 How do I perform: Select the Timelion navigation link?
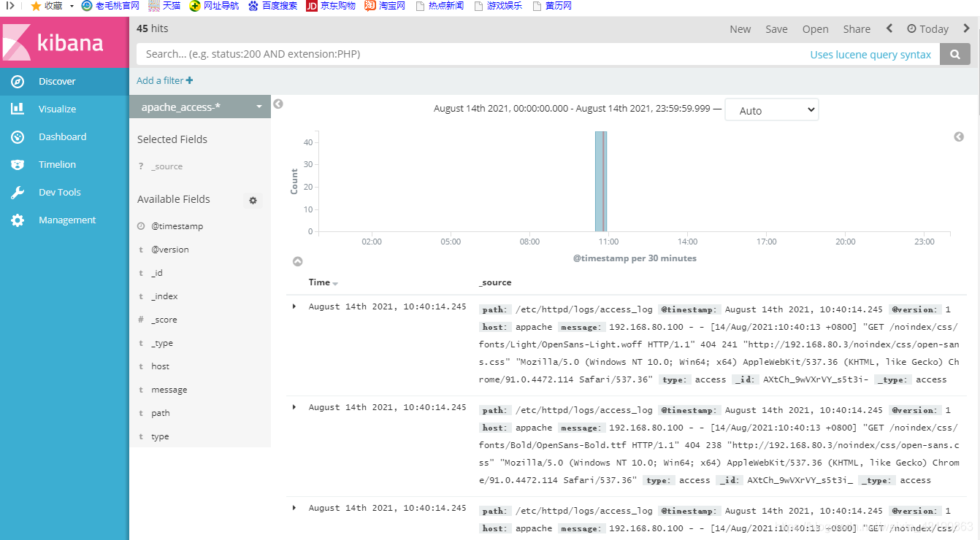[57, 165]
